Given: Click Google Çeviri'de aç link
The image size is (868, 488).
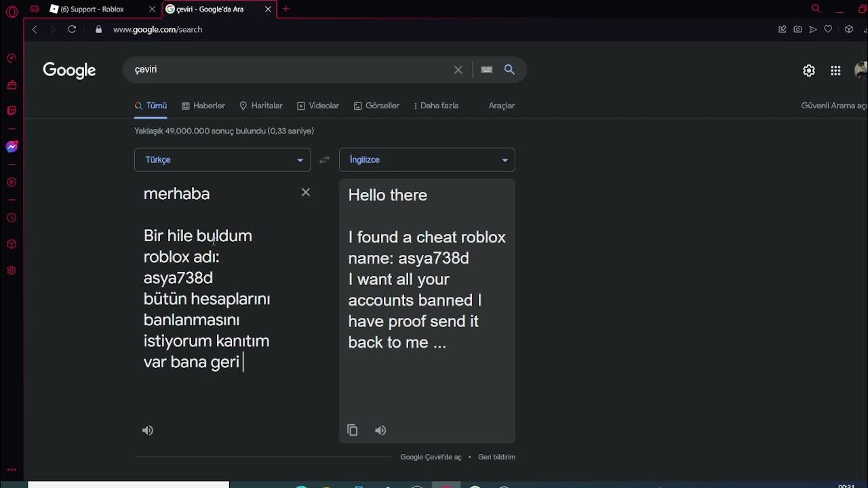Looking at the screenshot, I should point(431,457).
